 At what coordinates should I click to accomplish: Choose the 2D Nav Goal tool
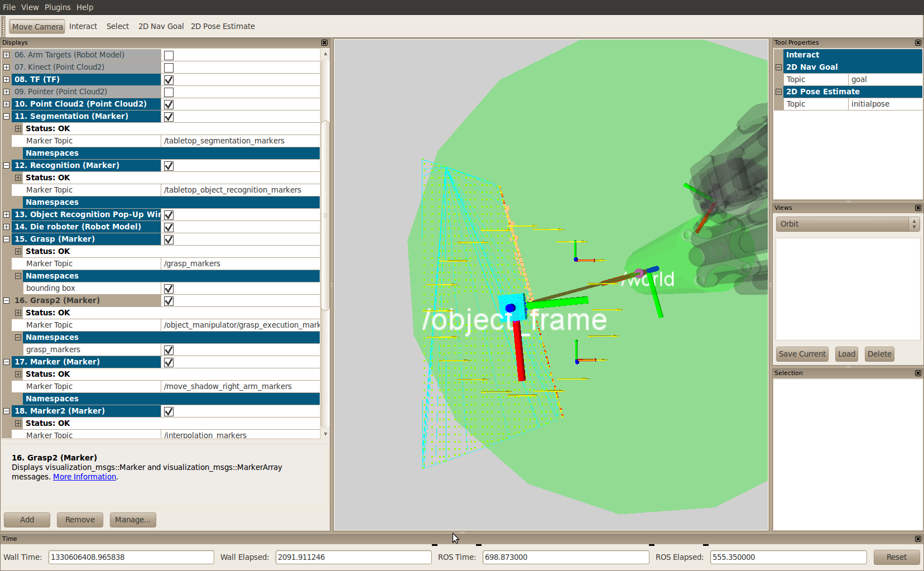(x=161, y=26)
